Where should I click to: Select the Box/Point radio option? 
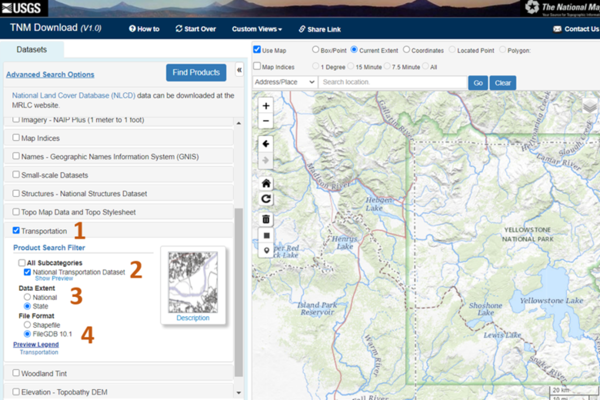(315, 50)
